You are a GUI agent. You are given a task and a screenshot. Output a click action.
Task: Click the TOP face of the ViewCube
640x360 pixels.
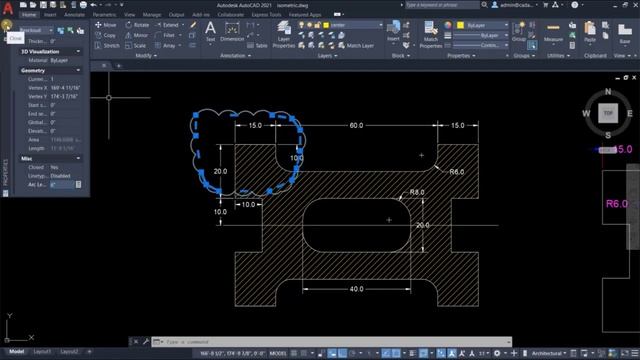pyautogui.click(x=608, y=113)
